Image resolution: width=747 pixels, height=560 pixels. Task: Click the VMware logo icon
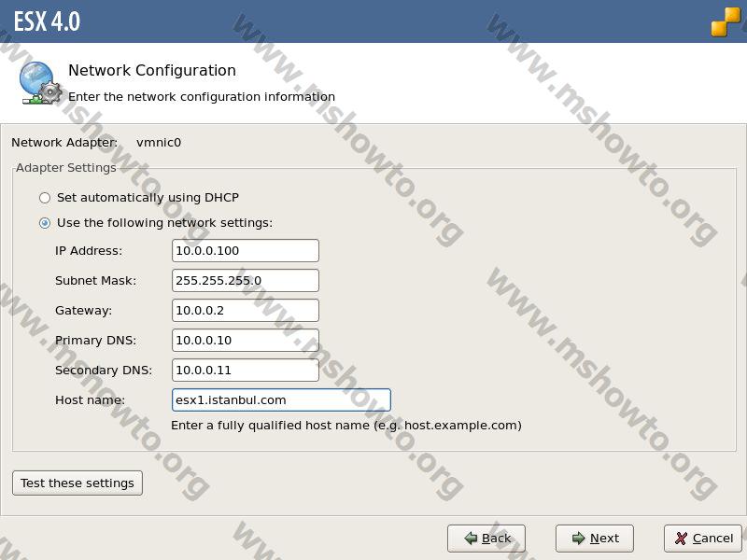click(x=726, y=21)
